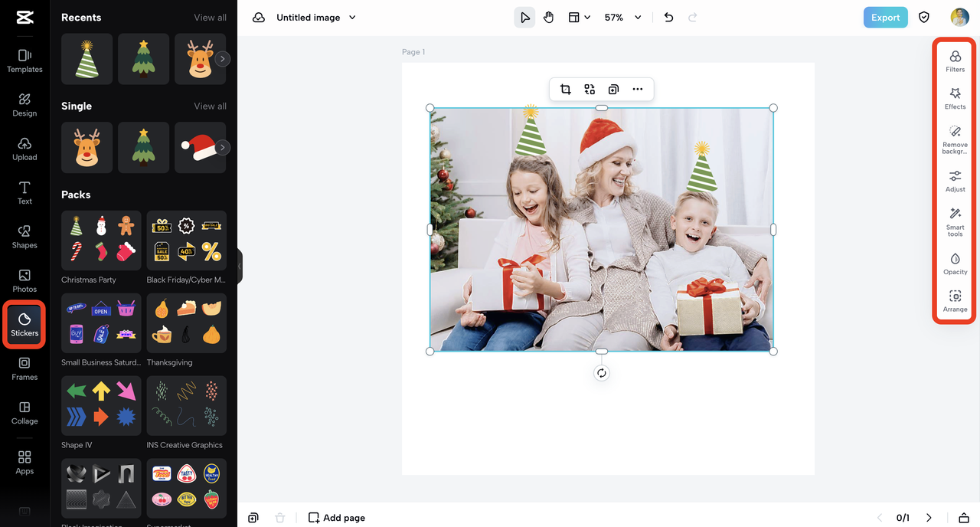Open the more options ellipsis menu
980x527 pixels.
pyautogui.click(x=638, y=90)
